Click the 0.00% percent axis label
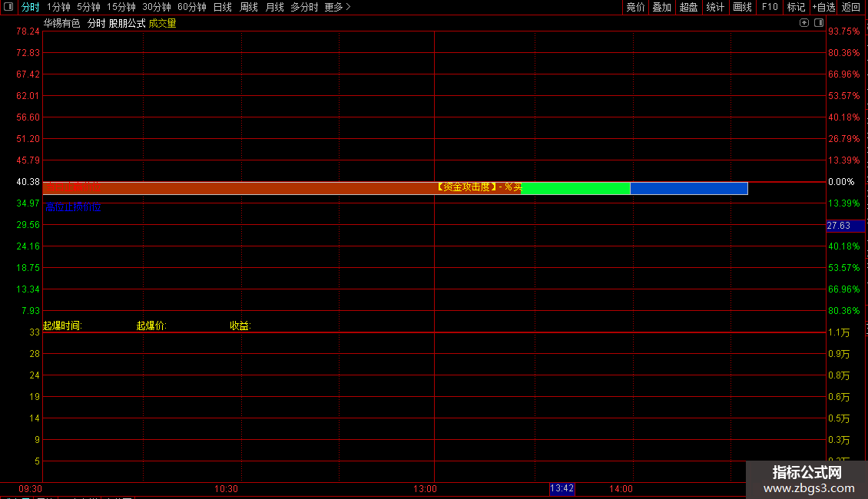 841,182
